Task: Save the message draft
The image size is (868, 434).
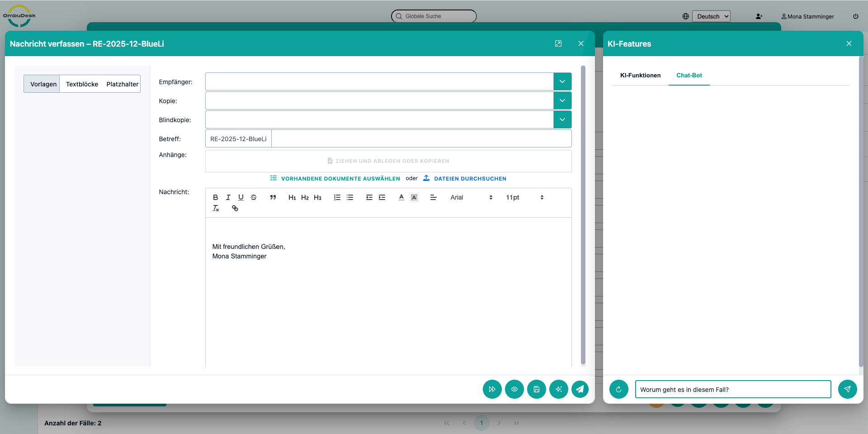Action: pyautogui.click(x=536, y=389)
